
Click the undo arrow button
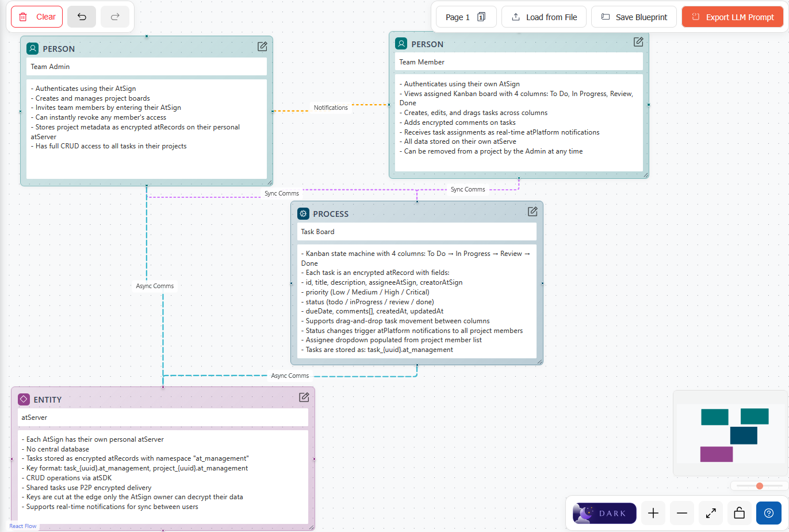coord(82,17)
